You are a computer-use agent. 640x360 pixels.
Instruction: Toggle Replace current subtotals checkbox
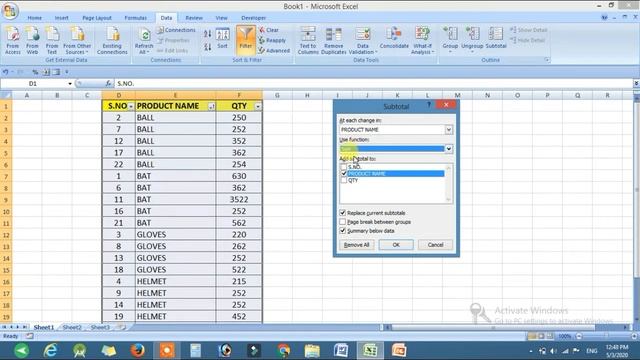click(x=342, y=213)
